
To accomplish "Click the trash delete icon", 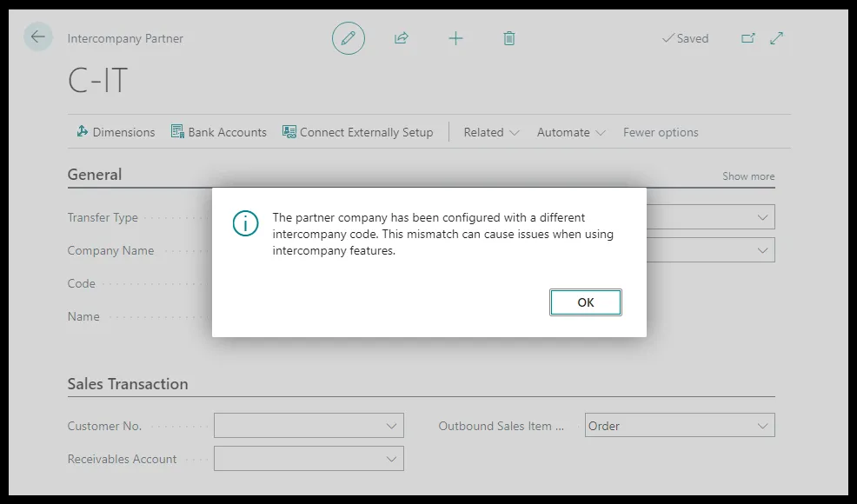I will click(508, 38).
